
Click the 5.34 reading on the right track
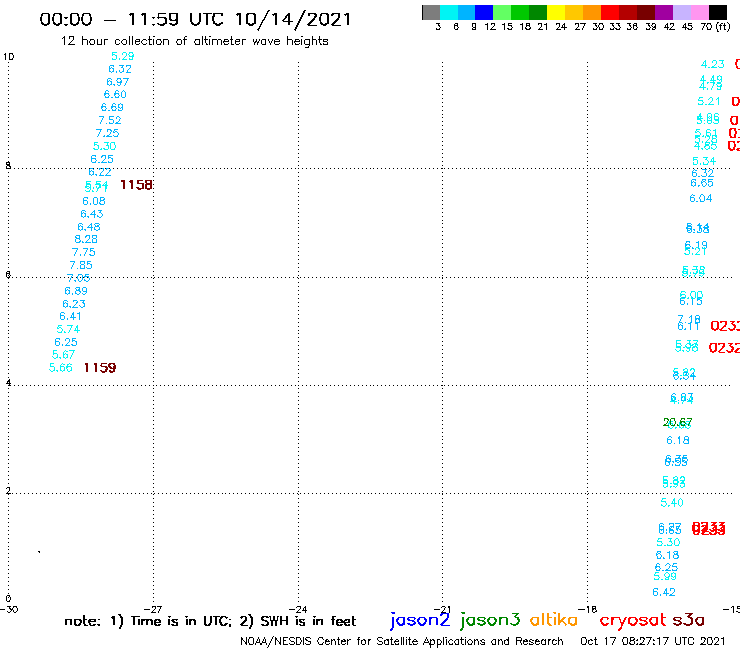[x=704, y=161]
